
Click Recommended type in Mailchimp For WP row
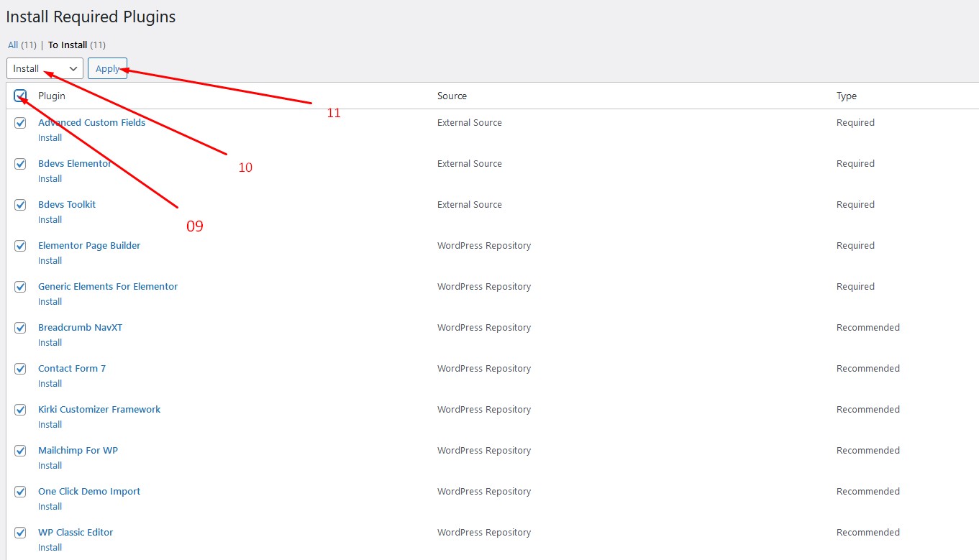[868, 450]
